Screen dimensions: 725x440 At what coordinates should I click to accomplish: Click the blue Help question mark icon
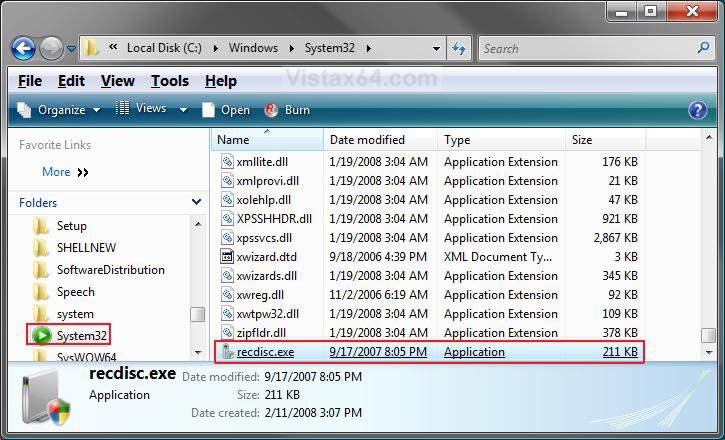[x=697, y=110]
